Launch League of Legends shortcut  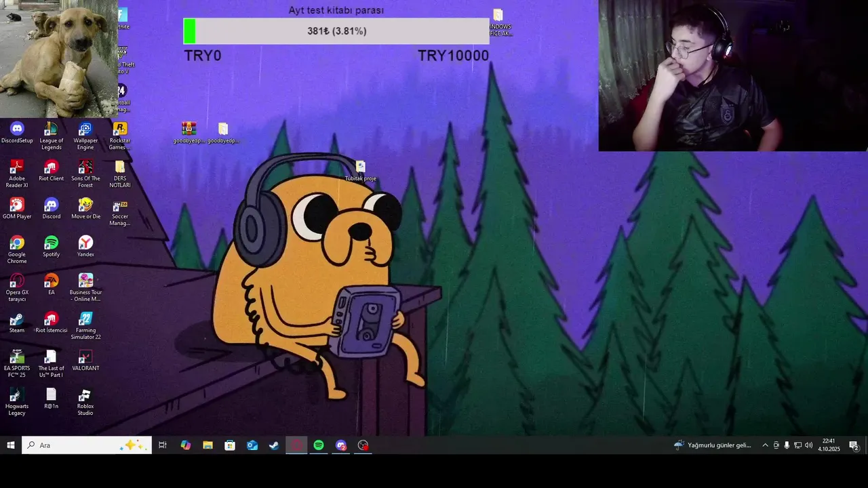pyautogui.click(x=51, y=136)
